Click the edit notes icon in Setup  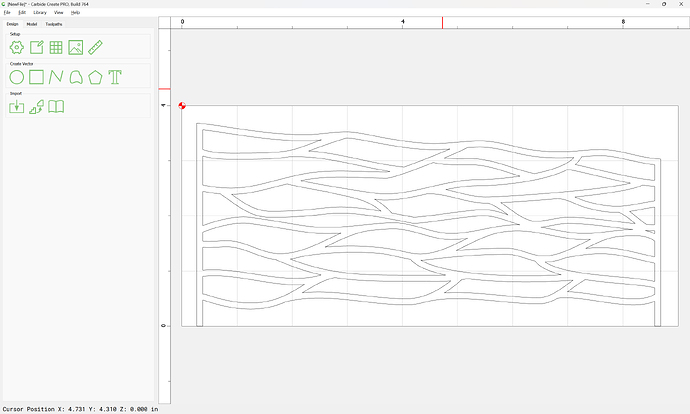[x=36, y=47]
